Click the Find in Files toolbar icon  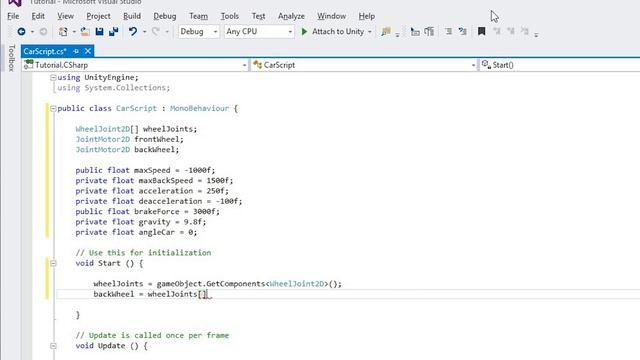click(386, 31)
